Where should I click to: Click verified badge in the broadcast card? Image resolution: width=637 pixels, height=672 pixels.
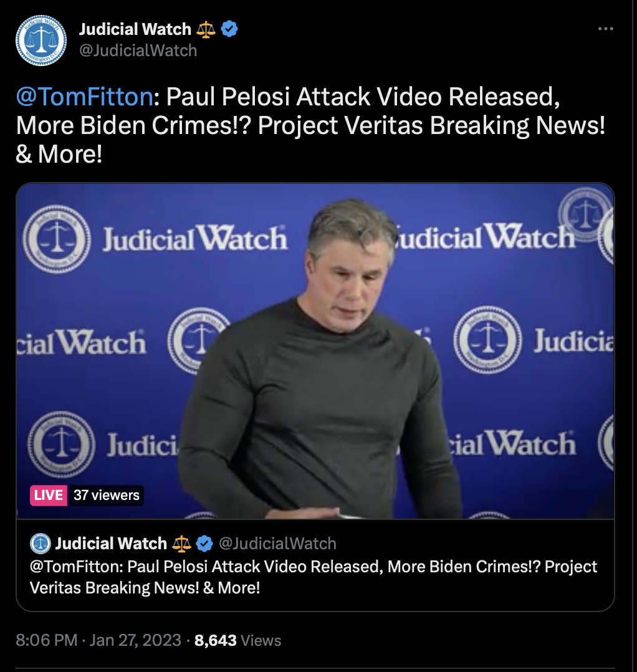coord(204,544)
